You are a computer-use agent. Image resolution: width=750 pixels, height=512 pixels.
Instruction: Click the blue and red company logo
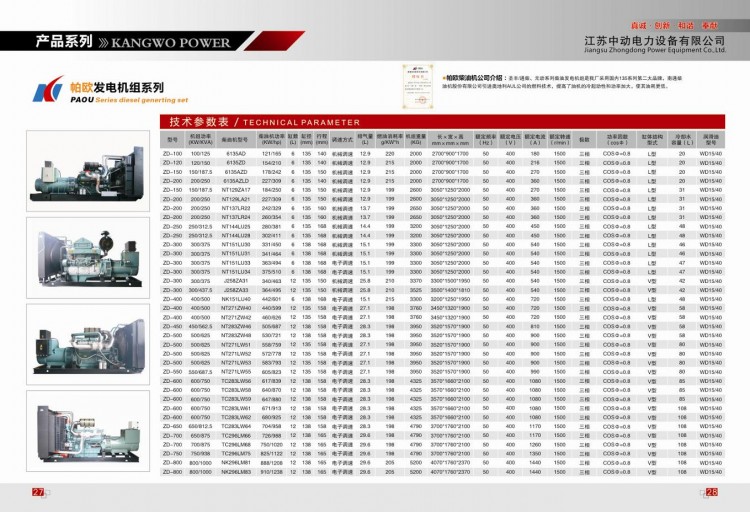(x=48, y=89)
